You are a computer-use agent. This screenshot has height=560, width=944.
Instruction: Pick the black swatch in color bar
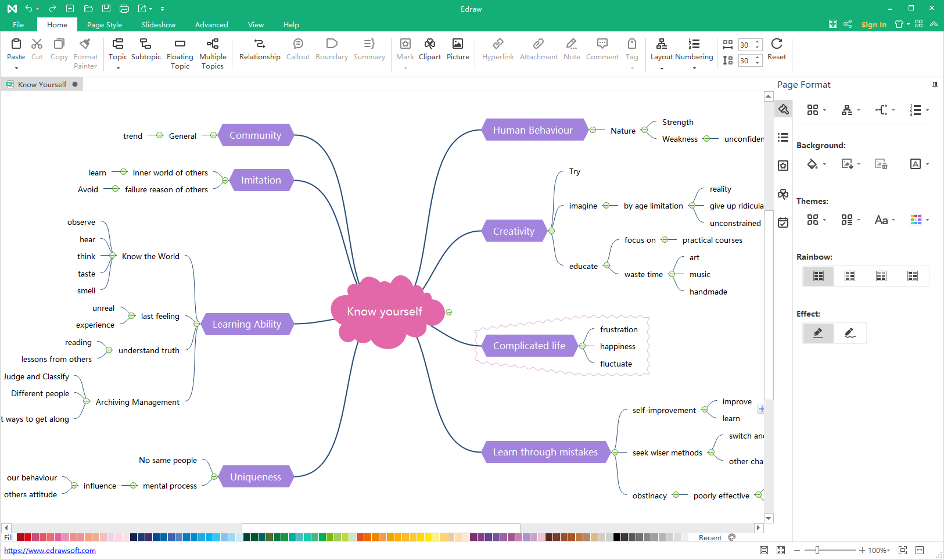pos(617,537)
